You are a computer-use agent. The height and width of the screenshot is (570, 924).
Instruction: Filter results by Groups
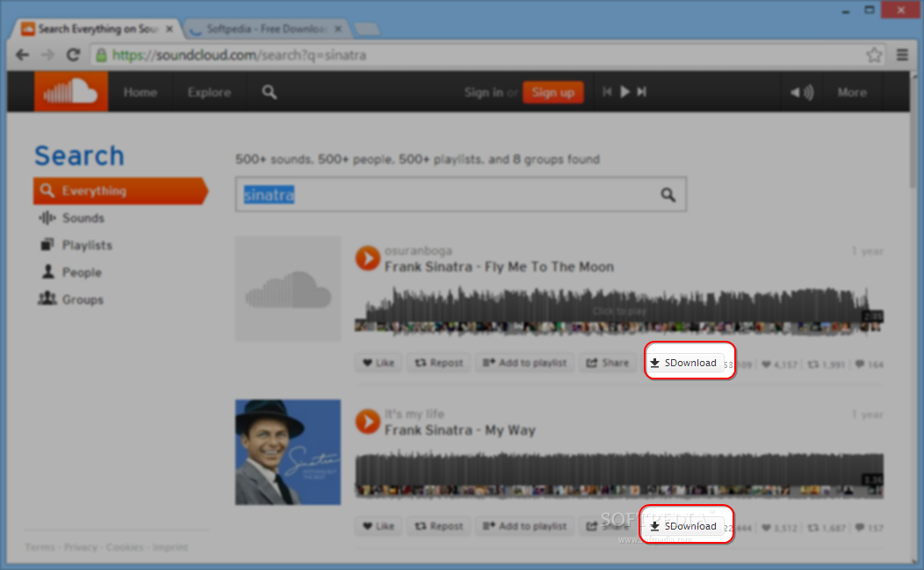(x=71, y=299)
